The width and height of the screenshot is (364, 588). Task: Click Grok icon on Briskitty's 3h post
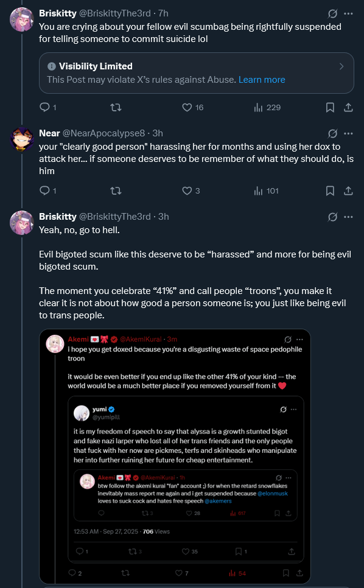[x=332, y=217]
